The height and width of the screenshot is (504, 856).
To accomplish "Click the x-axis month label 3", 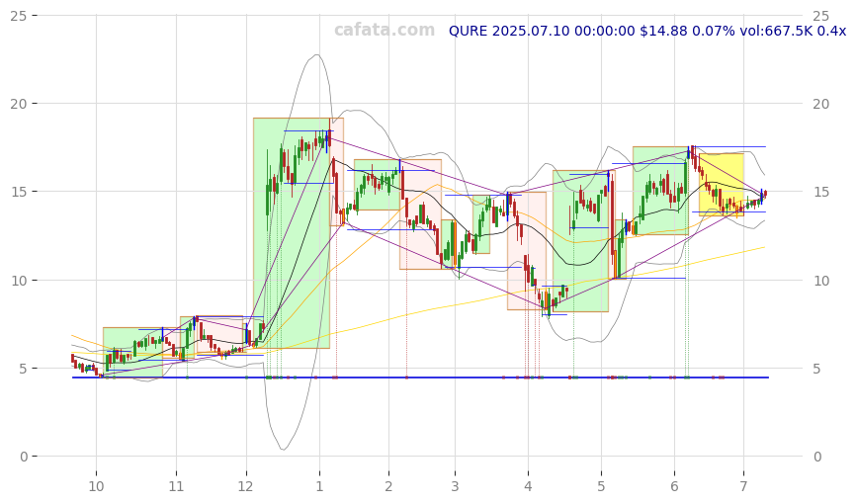I will pyautogui.click(x=455, y=486).
